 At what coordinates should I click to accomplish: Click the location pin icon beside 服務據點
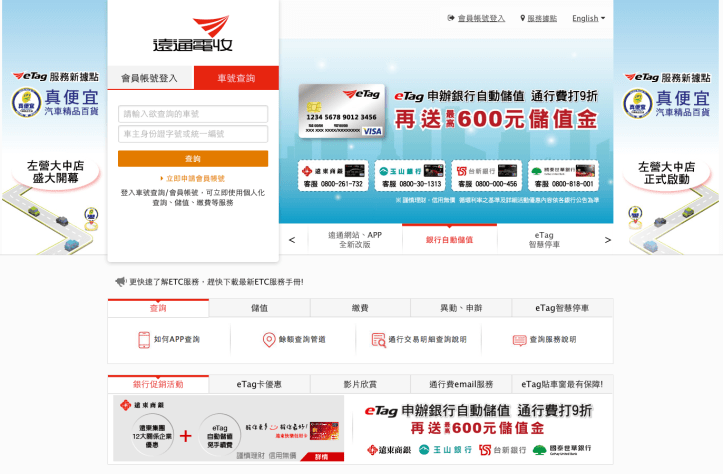[522, 18]
